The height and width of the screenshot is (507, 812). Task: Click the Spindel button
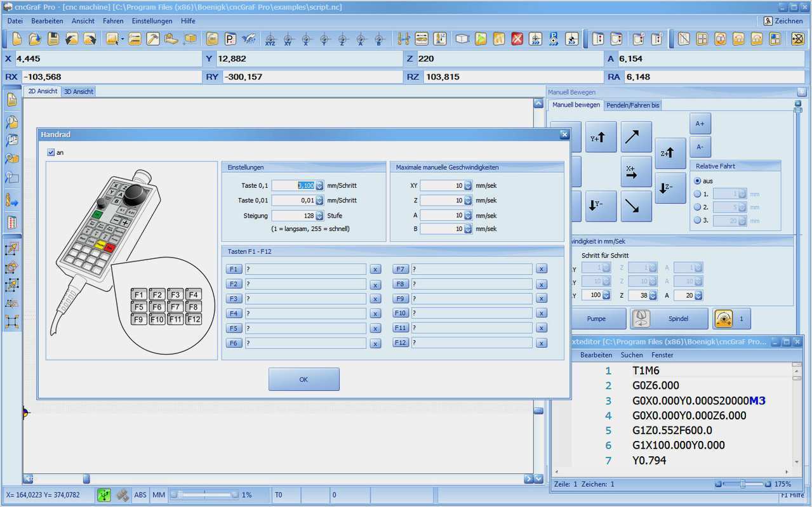coord(669,319)
